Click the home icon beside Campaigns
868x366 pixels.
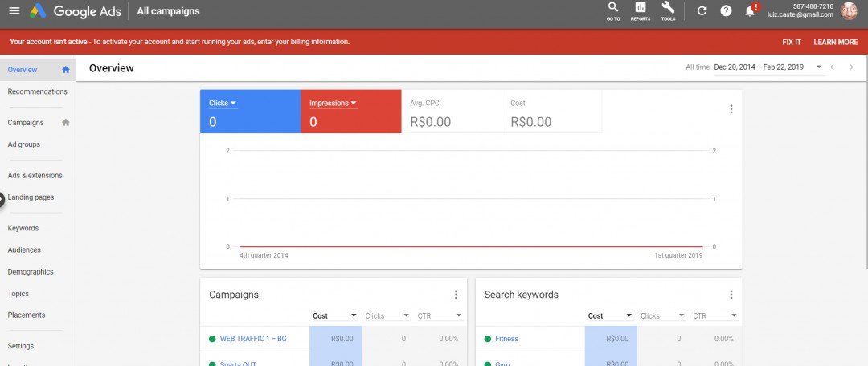click(66, 122)
